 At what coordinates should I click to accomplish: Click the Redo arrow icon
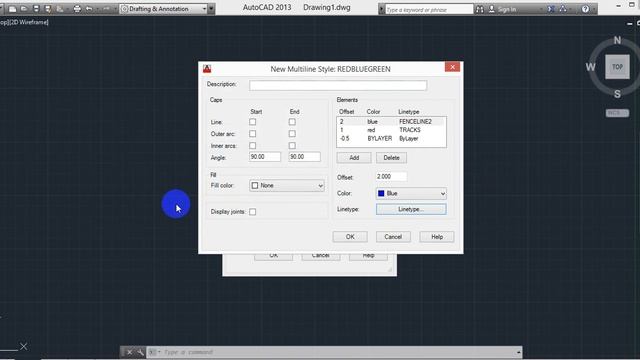pyautogui.click(x=106, y=9)
